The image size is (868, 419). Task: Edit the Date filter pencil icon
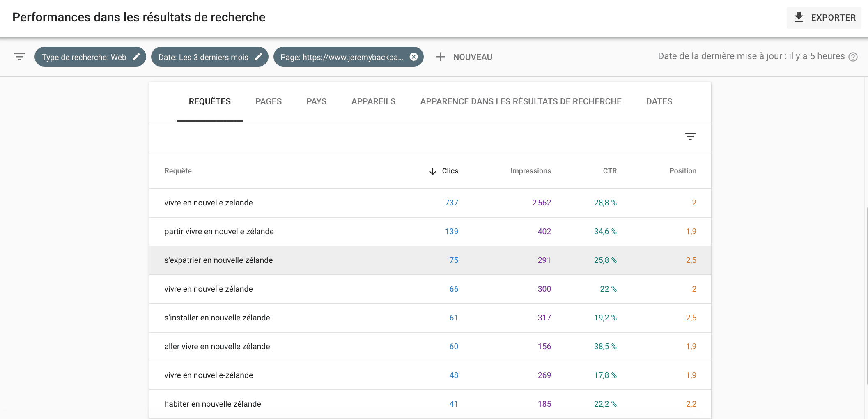point(258,57)
